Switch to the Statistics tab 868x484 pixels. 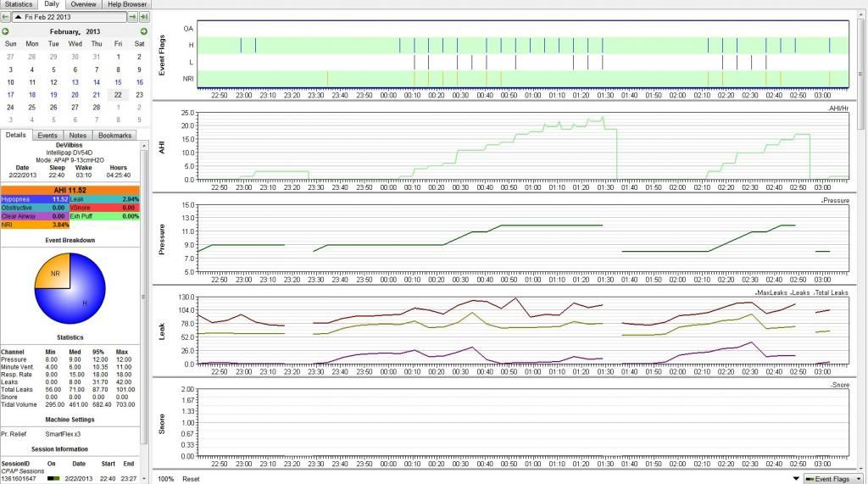click(19, 4)
